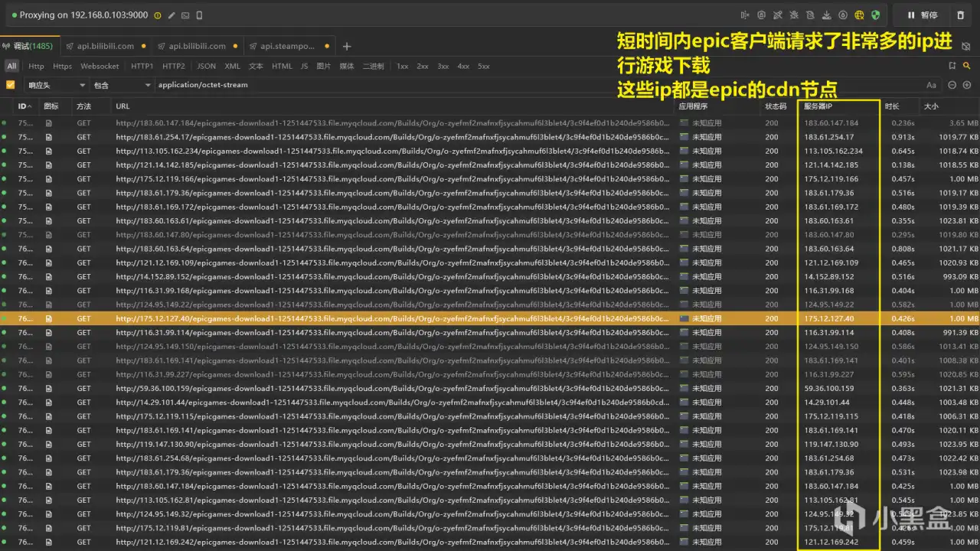Uncheck the yellow filter rule checkbox
980x551 pixels.
point(11,85)
